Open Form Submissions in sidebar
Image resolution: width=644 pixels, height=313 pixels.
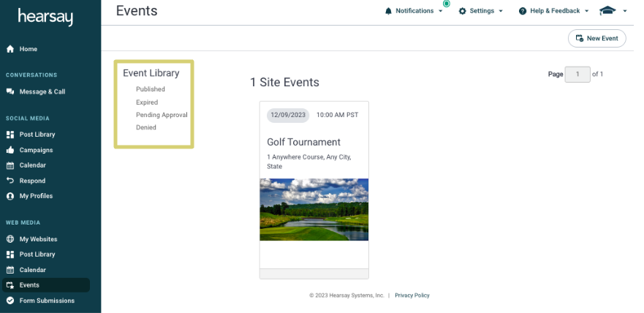coord(46,301)
